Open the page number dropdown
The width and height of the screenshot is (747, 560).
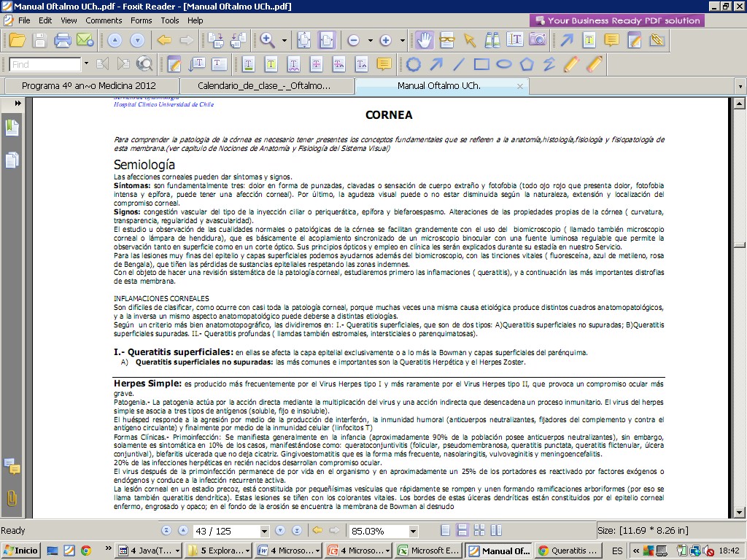tap(262, 531)
